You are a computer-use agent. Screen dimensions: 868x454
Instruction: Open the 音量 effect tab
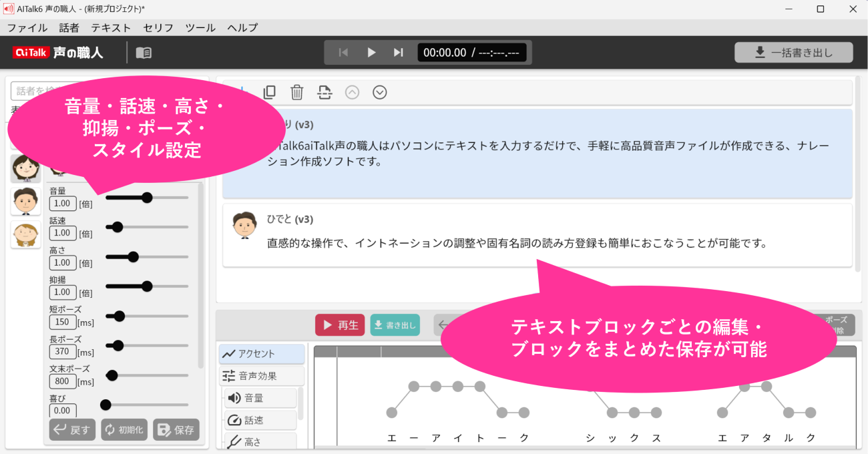tap(260, 398)
